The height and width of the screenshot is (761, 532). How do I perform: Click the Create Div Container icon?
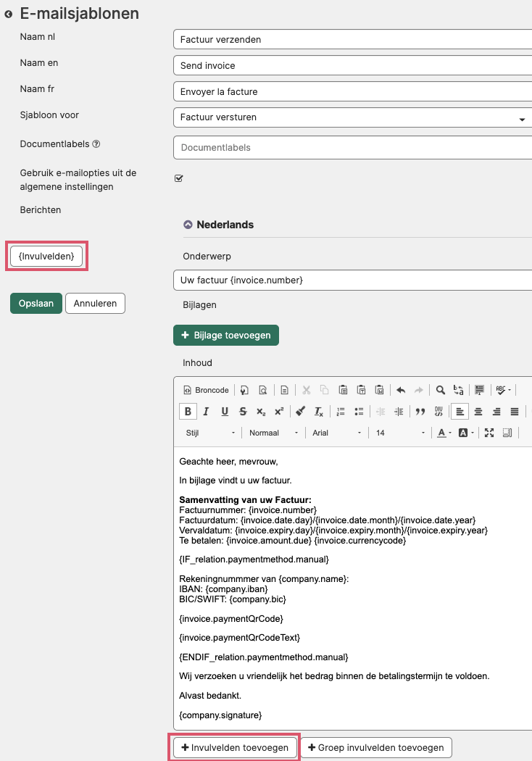tap(439, 412)
